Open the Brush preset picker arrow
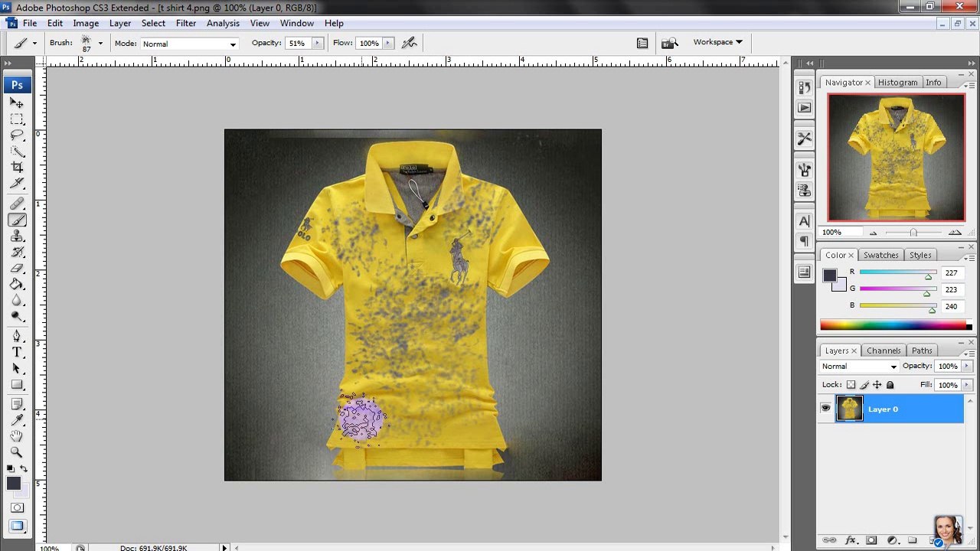The width and height of the screenshot is (980, 551). click(x=100, y=44)
